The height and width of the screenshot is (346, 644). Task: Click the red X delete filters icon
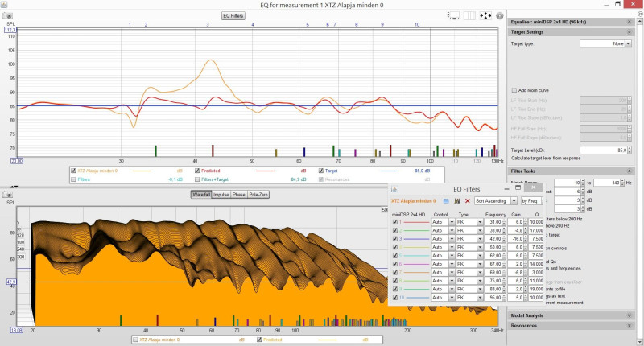pos(468,200)
